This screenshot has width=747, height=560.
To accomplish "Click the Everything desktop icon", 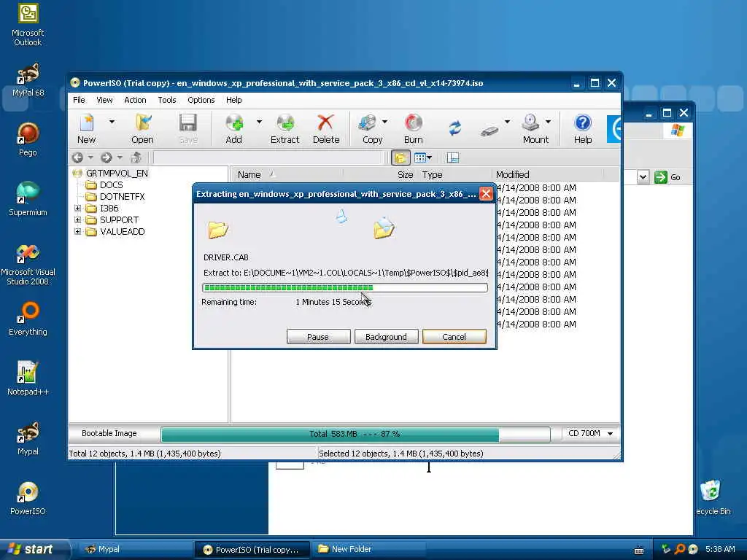I will pos(28,319).
